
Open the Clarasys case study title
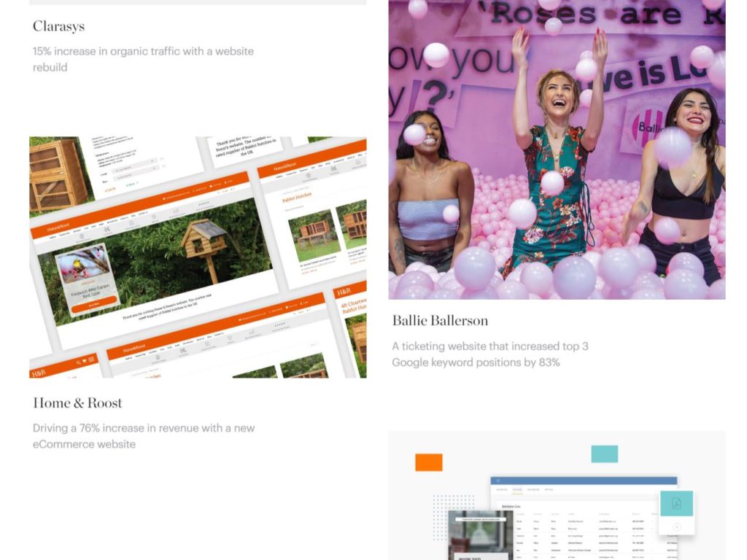(x=58, y=26)
